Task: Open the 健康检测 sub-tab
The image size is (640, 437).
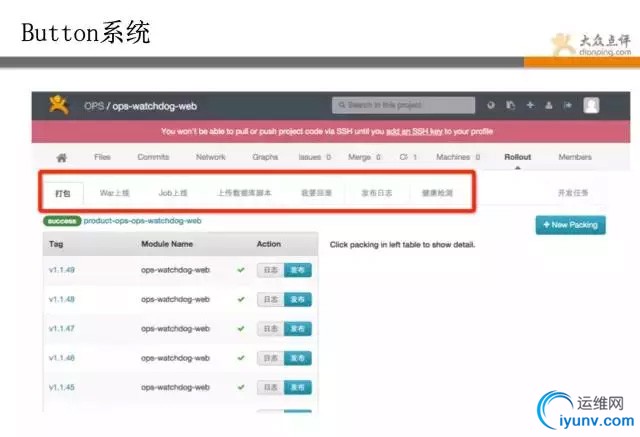Action: [437, 193]
